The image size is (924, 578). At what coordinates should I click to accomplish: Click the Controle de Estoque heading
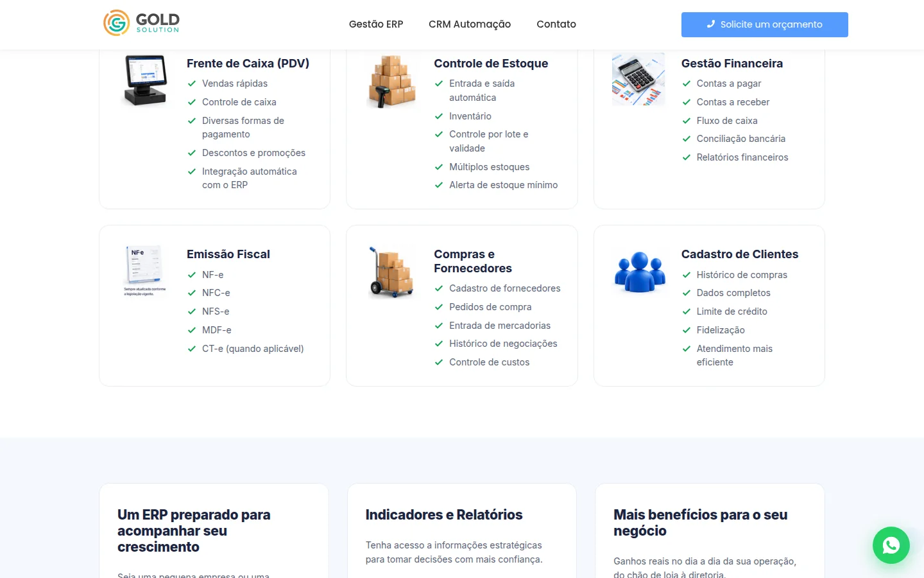click(x=491, y=64)
